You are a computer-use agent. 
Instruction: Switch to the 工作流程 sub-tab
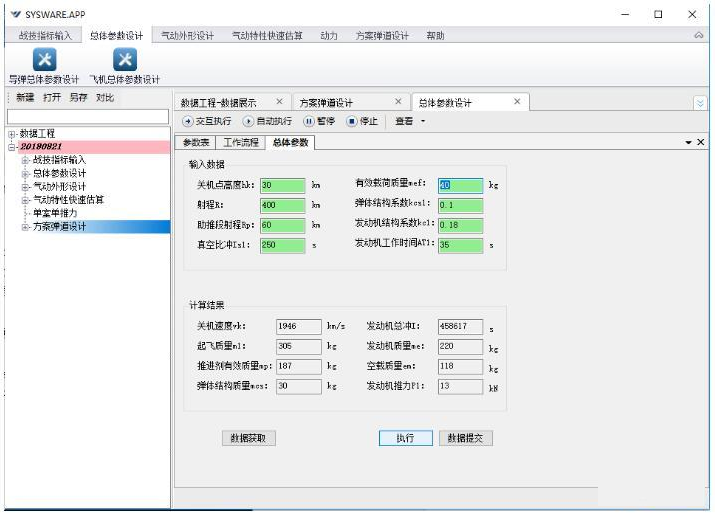click(241, 142)
